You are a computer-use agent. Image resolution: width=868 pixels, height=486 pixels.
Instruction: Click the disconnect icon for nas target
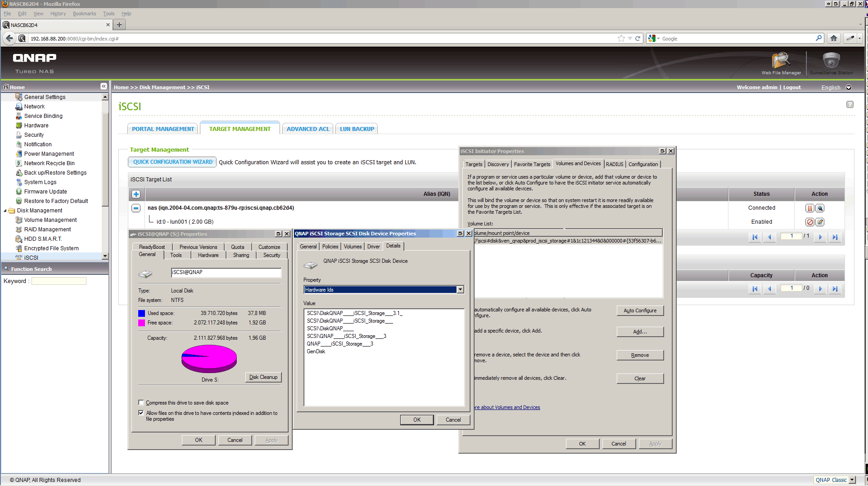coord(809,208)
